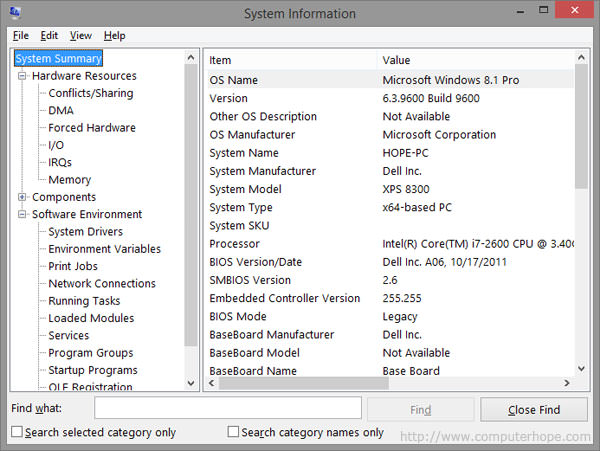Select the System Model row
Viewport: 600px width, 451px height.
pyautogui.click(x=390, y=189)
